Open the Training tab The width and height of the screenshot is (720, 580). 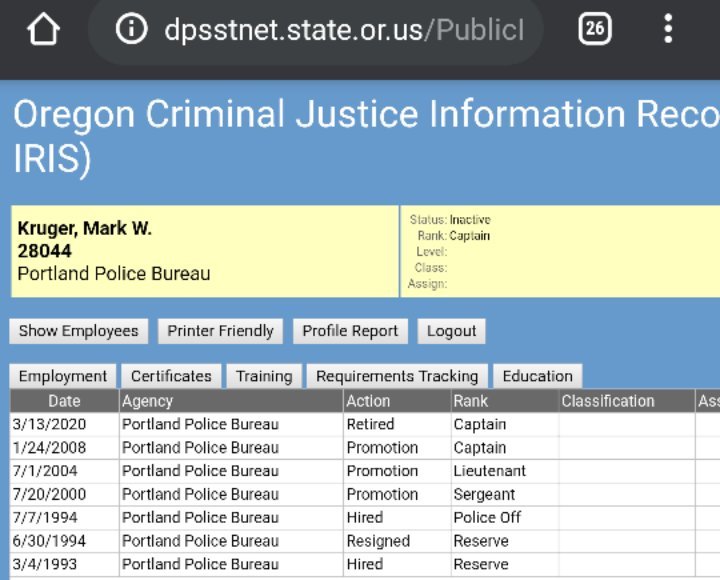[x=264, y=376]
